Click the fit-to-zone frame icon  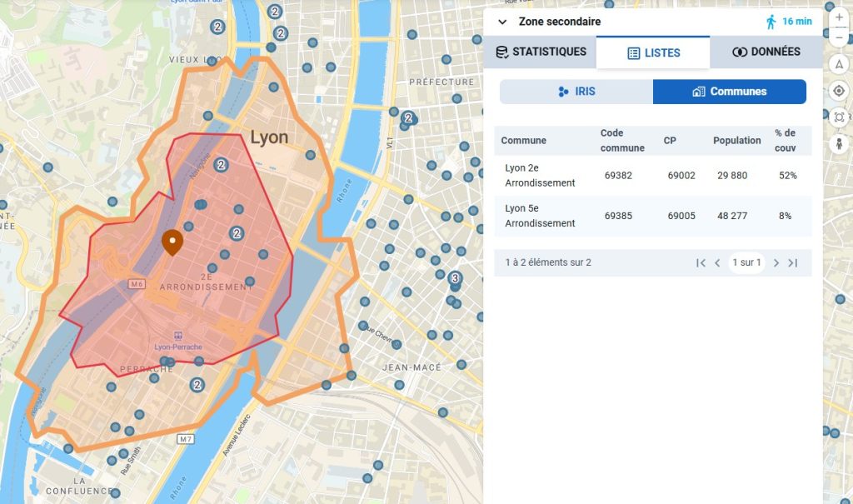pos(839,117)
